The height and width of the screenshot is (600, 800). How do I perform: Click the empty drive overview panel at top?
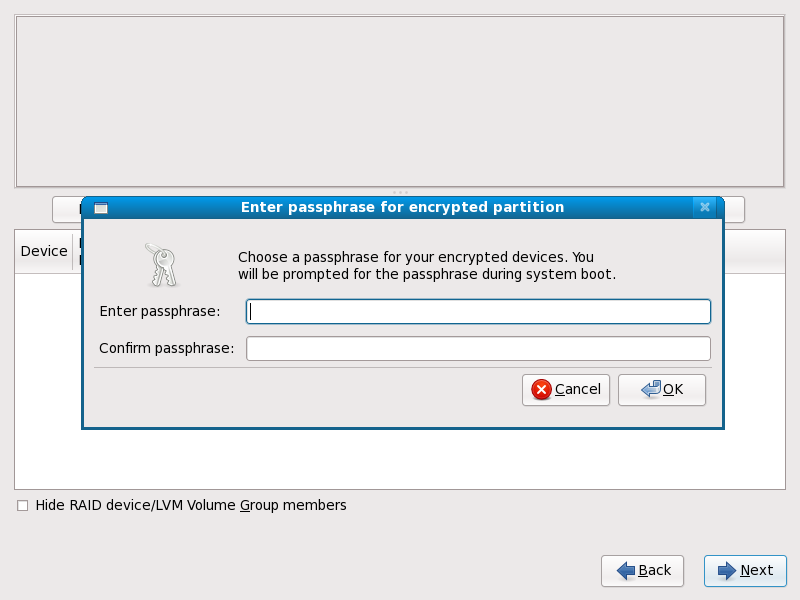point(399,100)
